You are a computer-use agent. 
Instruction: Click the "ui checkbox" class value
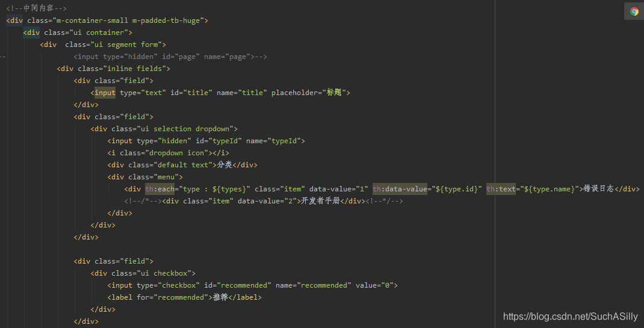point(163,273)
